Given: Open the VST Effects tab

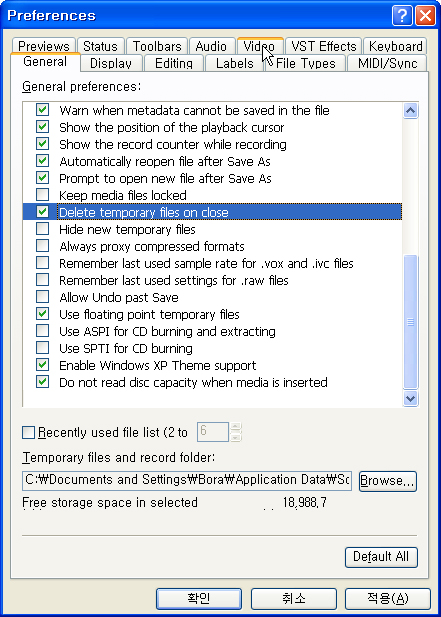Looking at the screenshot, I should pos(323,46).
